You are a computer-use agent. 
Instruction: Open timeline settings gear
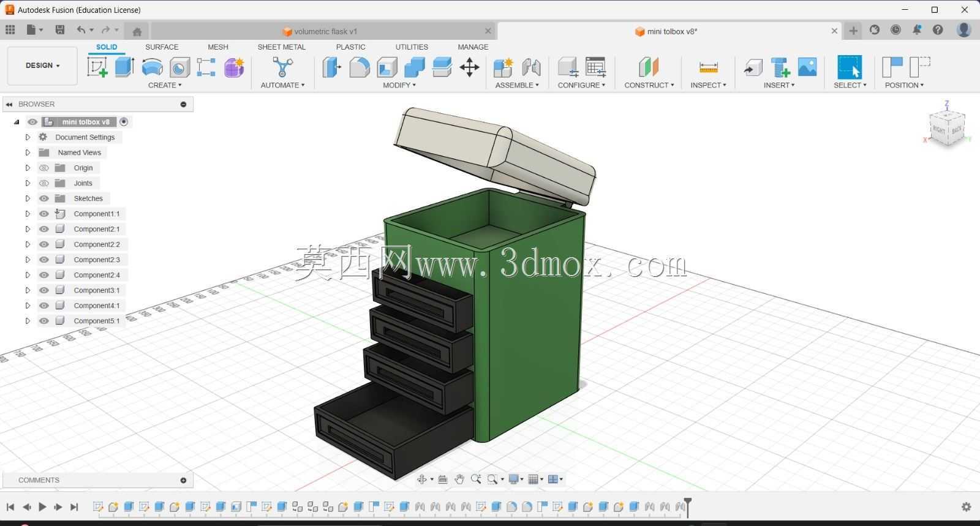pos(967,507)
